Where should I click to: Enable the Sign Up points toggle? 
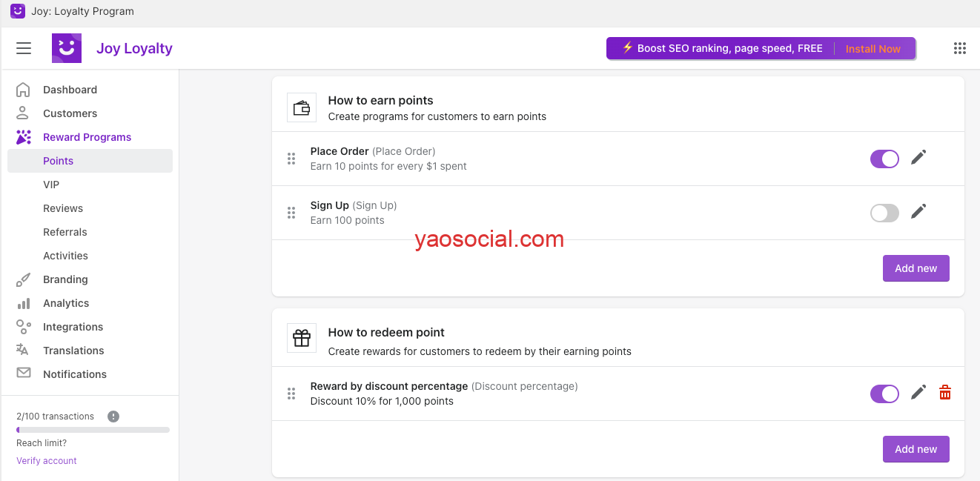point(884,213)
